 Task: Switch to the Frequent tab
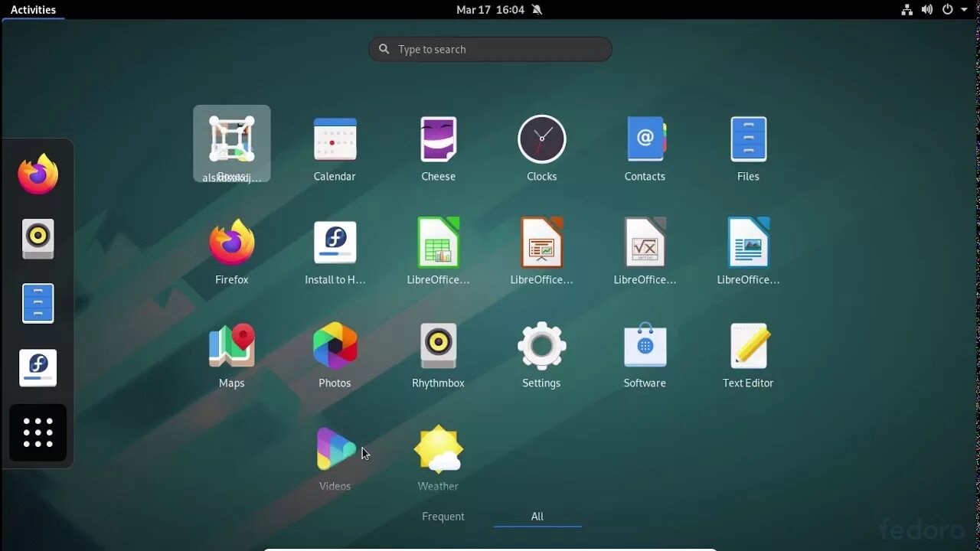point(443,517)
